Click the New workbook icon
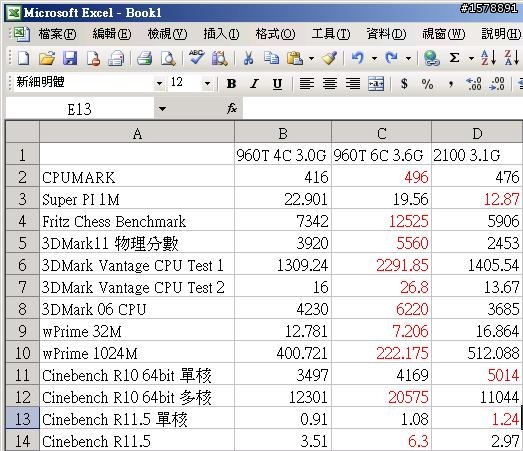Viewport: 523px width, 451px height. pos(23,58)
